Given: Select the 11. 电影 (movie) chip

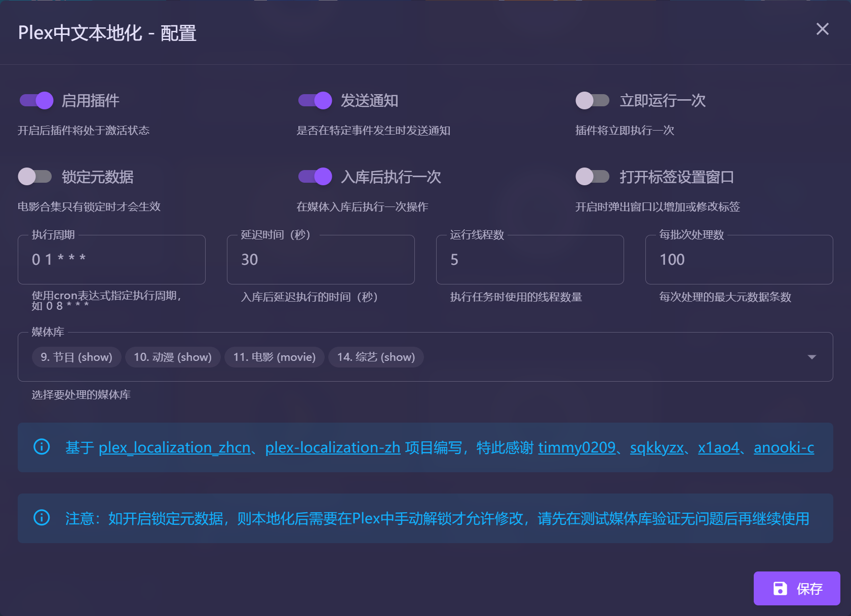Looking at the screenshot, I should (275, 357).
